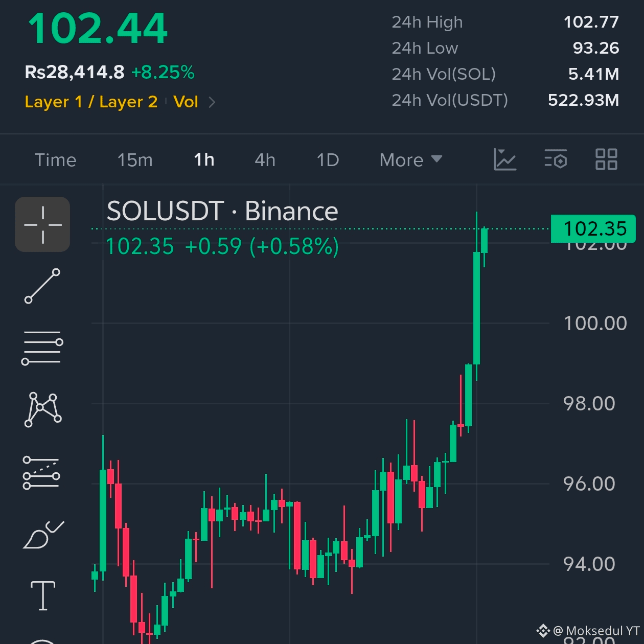644x644 pixels.
Task: Select the XABCD pattern tool
Action: [x=43, y=409]
